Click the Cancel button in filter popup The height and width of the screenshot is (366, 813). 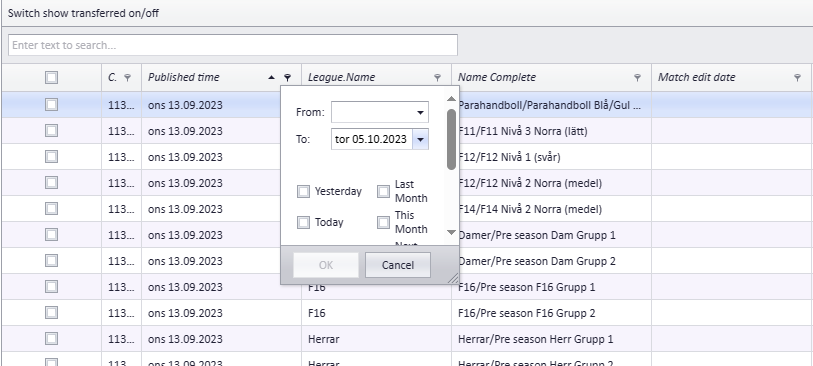398,265
